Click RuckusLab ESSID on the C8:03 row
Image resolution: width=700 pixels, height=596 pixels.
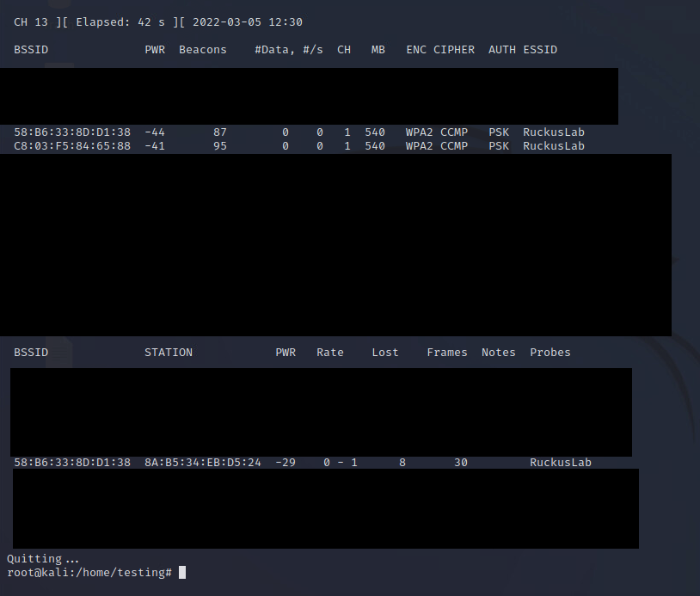tap(554, 146)
